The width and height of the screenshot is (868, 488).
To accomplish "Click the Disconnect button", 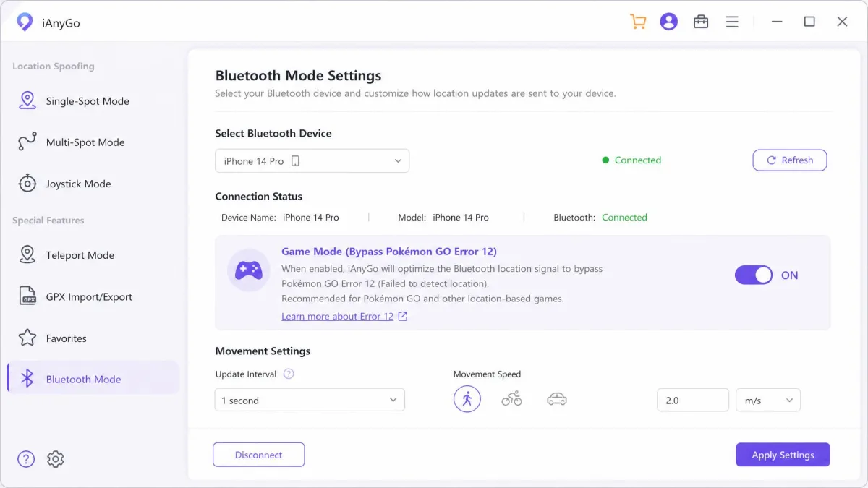I will tap(258, 455).
